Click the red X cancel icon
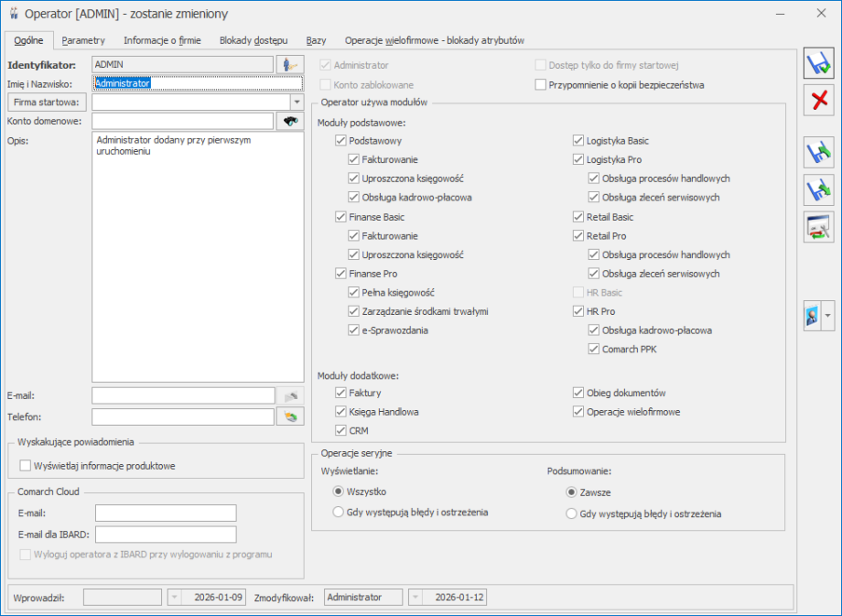Screen dimensions: 842x616 (x=817, y=100)
